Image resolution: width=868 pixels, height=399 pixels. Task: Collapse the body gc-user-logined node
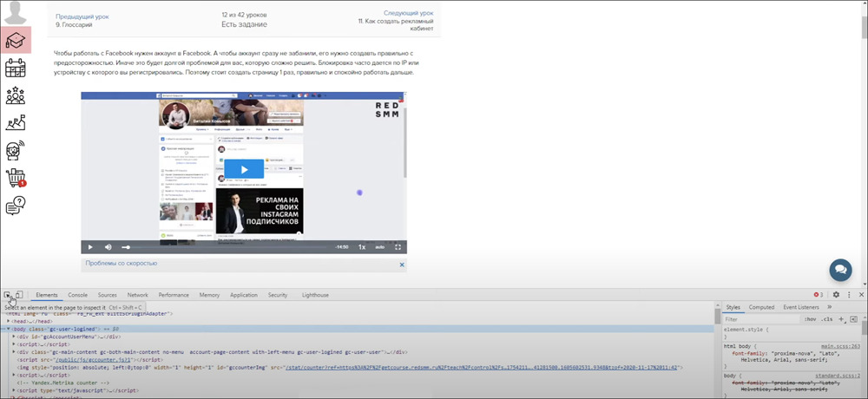point(9,329)
